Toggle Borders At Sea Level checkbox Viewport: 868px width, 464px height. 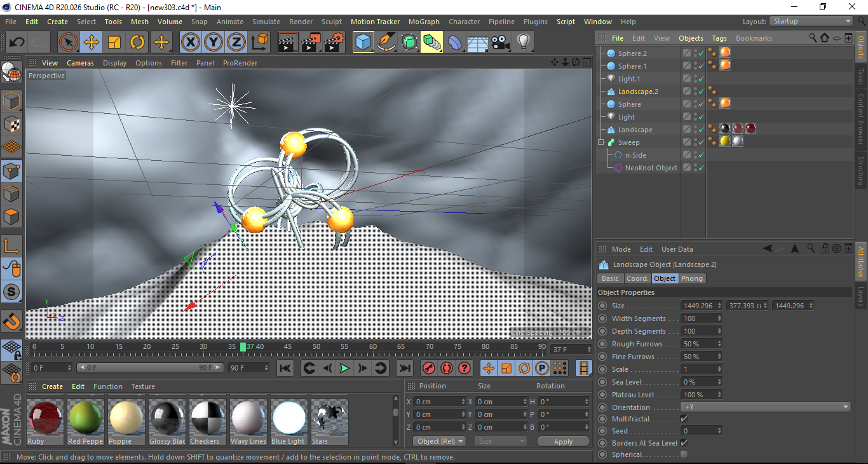point(684,442)
